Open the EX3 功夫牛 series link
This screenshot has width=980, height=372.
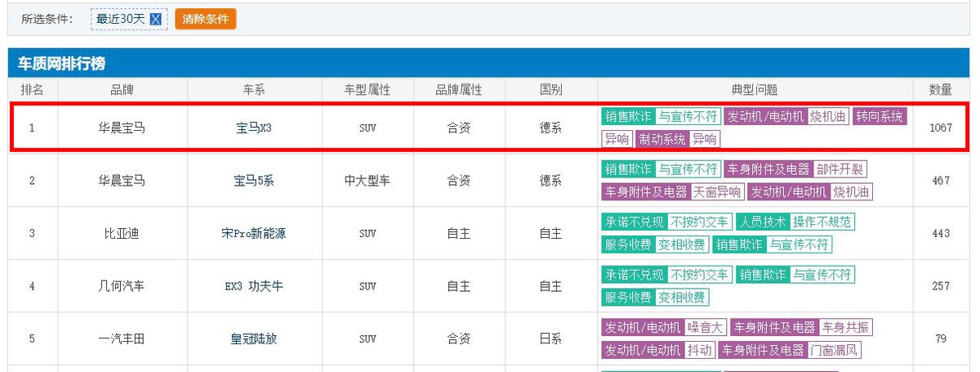[254, 286]
